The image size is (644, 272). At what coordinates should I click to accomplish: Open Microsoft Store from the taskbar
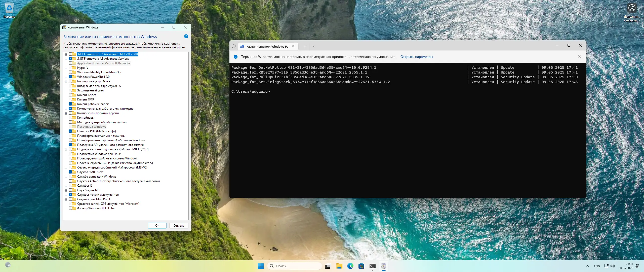tap(361, 266)
